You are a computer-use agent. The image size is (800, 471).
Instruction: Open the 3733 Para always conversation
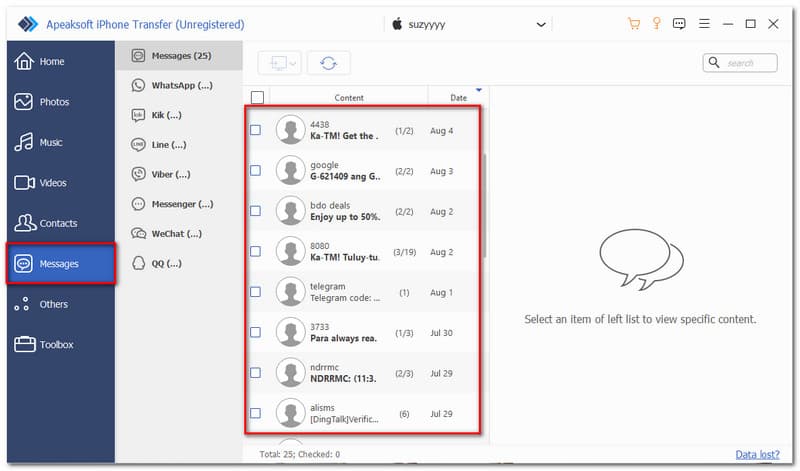point(362,332)
